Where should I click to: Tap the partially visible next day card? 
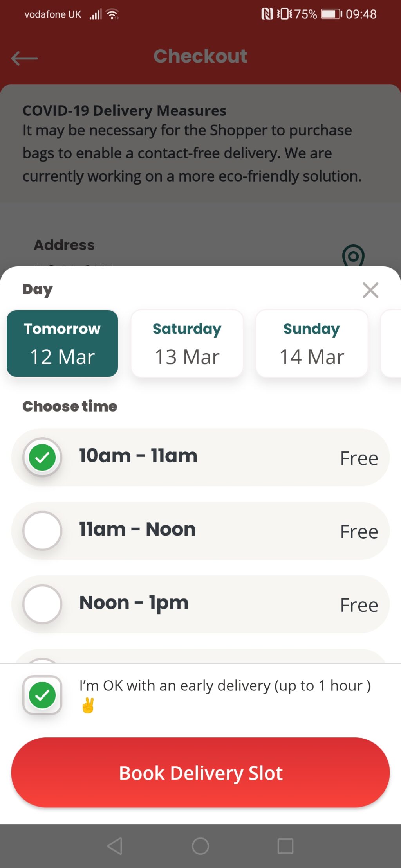391,343
